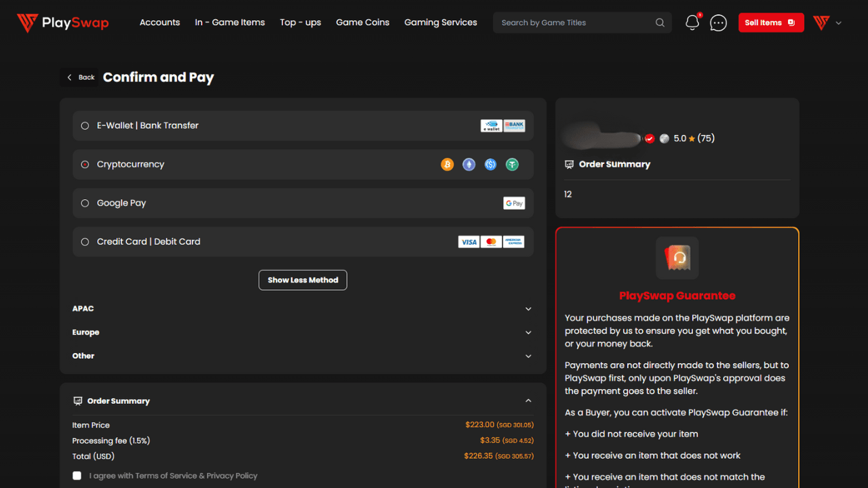Click the Bitcoin icon
Image resolution: width=868 pixels, height=488 pixels.
pyautogui.click(x=447, y=164)
